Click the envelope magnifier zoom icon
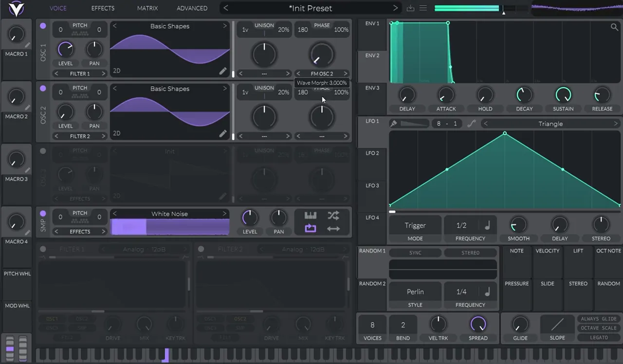Screen dimensions: 623x364 [615, 27]
